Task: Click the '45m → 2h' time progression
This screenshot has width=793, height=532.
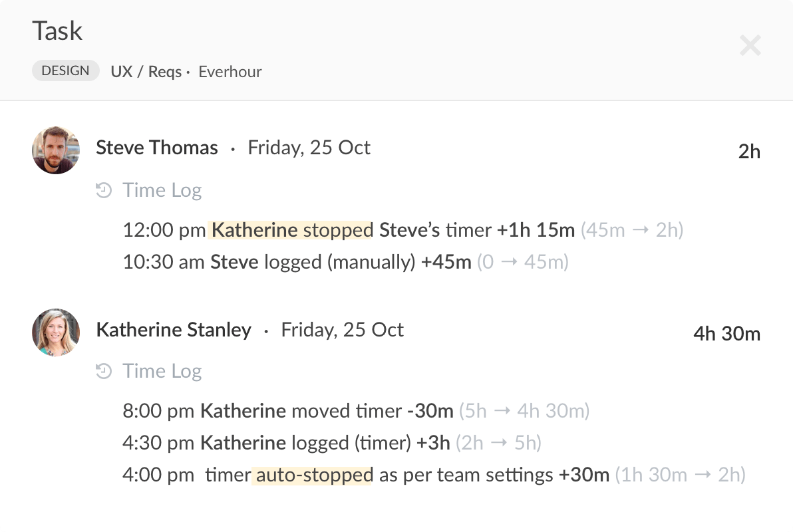Action: pos(633,229)
